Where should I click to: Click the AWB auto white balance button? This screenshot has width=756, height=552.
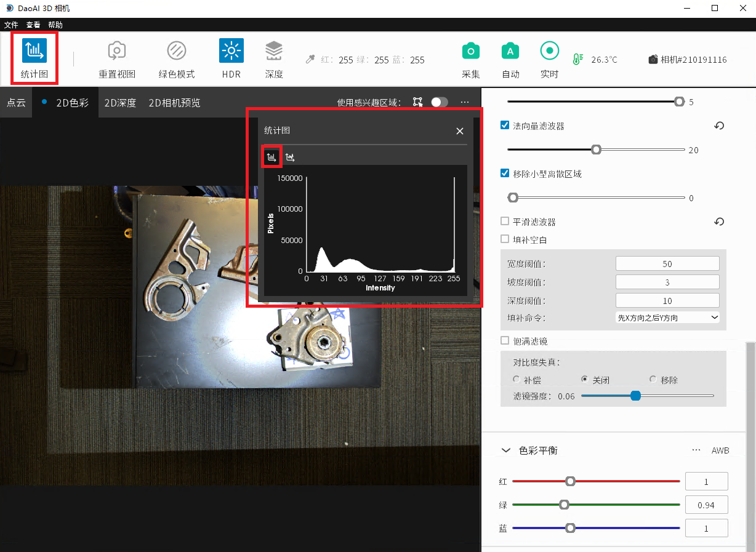(720, 450)
